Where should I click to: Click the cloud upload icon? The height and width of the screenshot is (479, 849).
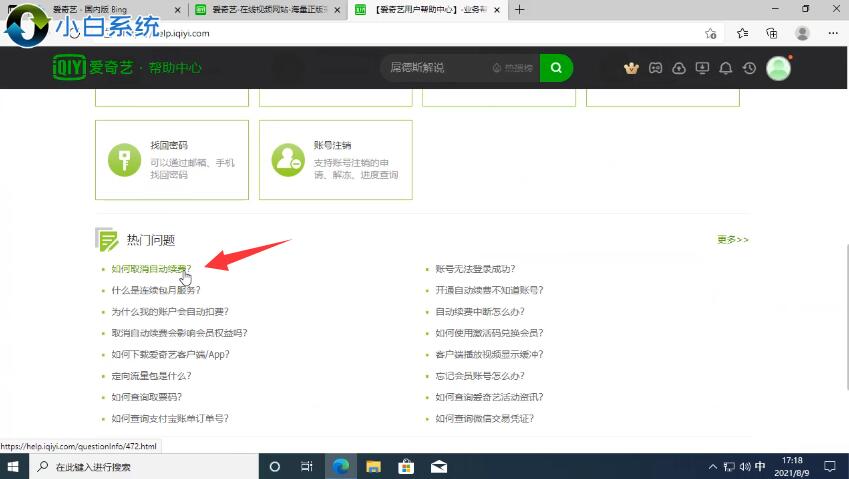click(679, 68)
